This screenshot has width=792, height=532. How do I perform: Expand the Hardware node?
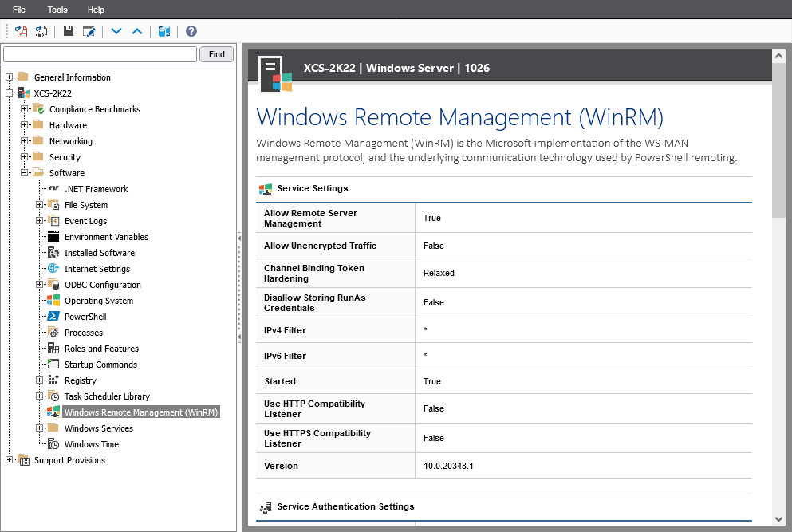click(x=24, y=124)
